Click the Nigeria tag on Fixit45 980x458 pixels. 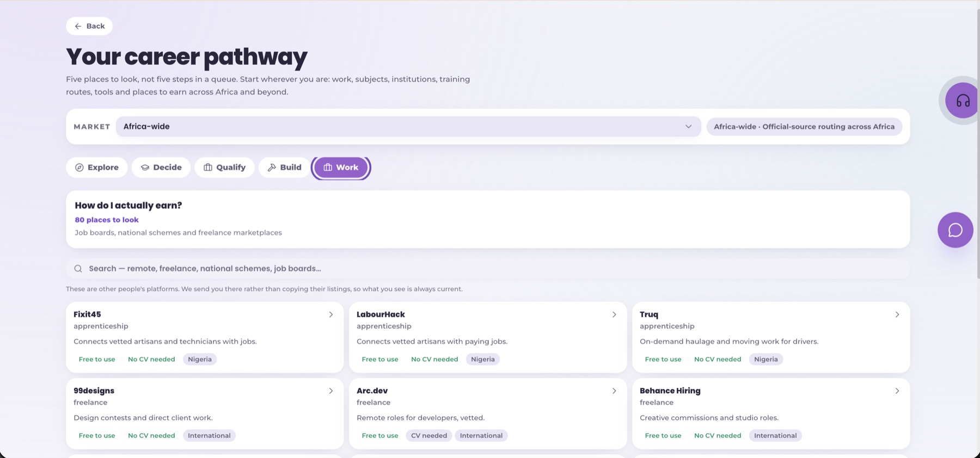coord(200,360)
